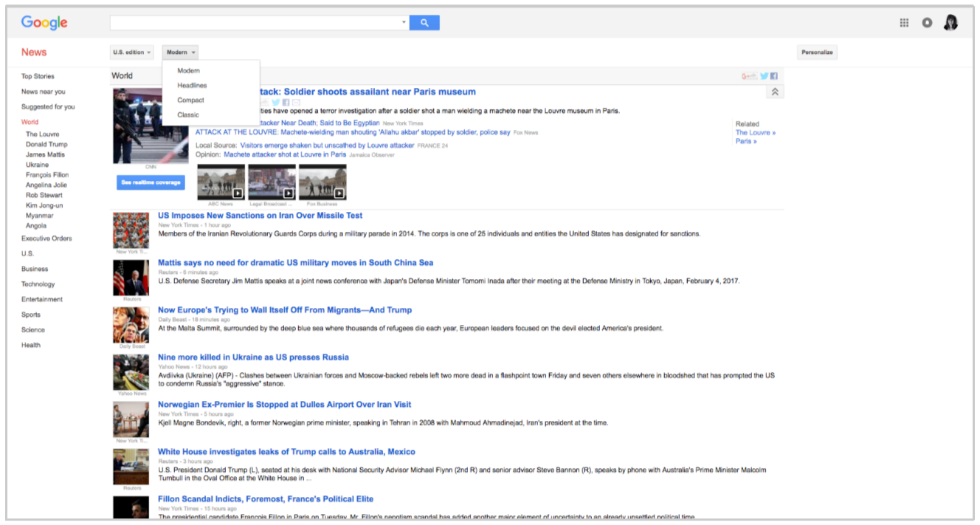Open Ukraine topic in sidebar

(37, 165)
